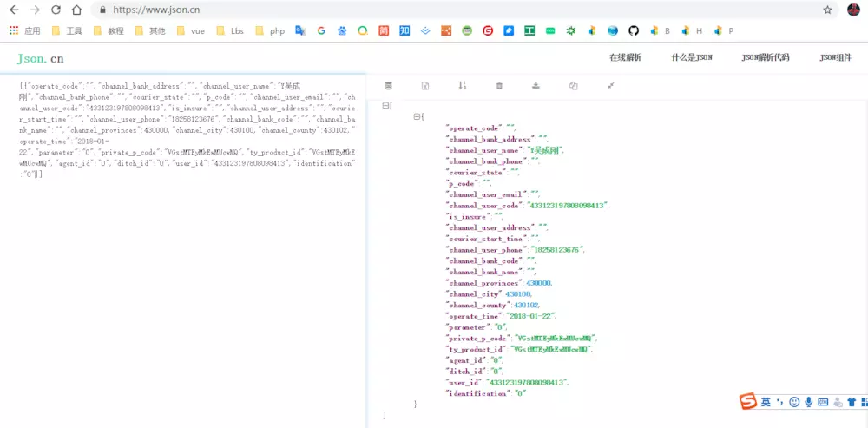Open the 工具 bookmark folder
The height and width of the screenshot is (428, 868).
(x=67, y=31)
